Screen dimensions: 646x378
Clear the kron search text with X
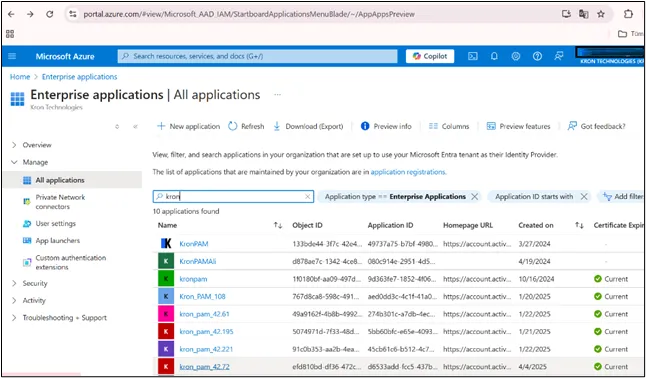(x=307, y=197)
